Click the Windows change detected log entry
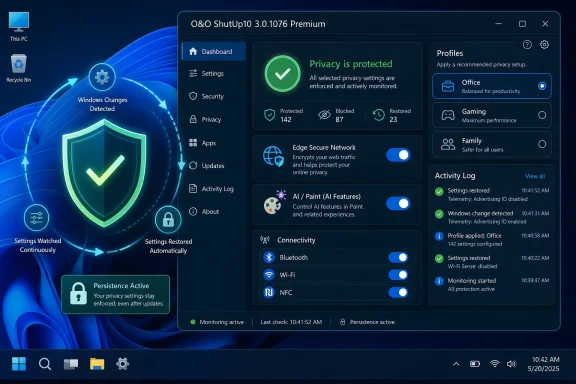 click(492, 217)
